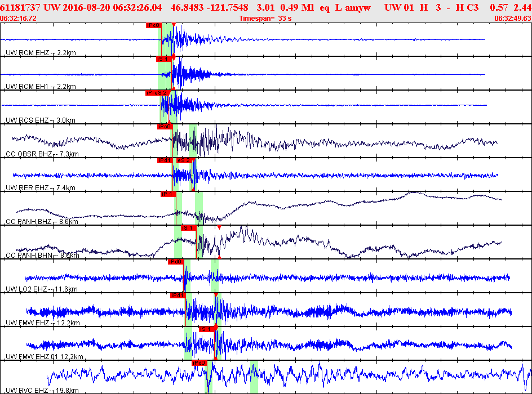Click the 2.44 value in the header
Screen dimensions: 532x394
point(523,7)
